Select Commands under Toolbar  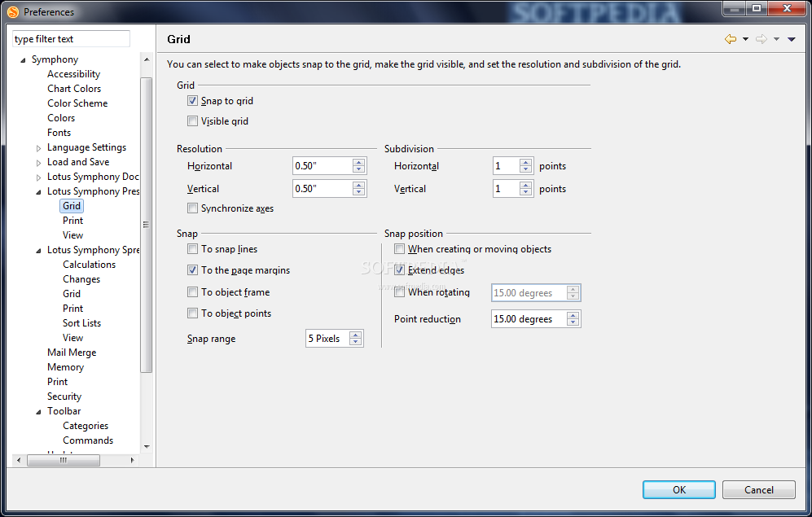[88, 440]
